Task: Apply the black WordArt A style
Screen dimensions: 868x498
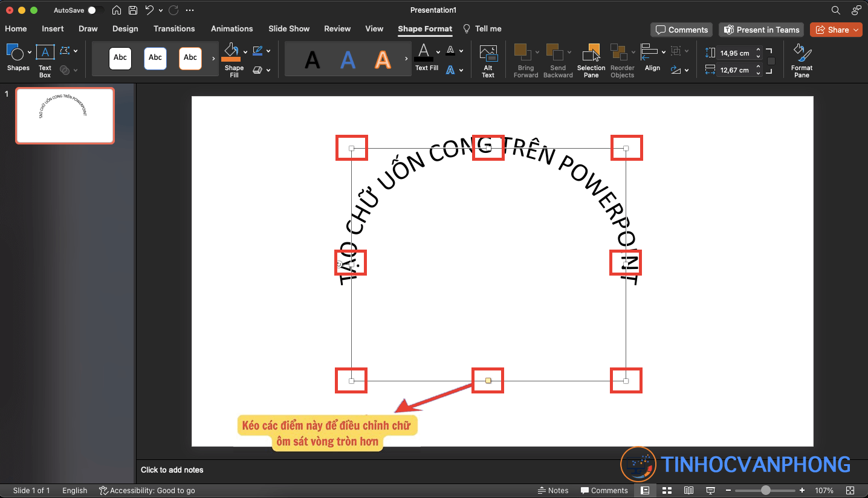Action: [312, 60]
